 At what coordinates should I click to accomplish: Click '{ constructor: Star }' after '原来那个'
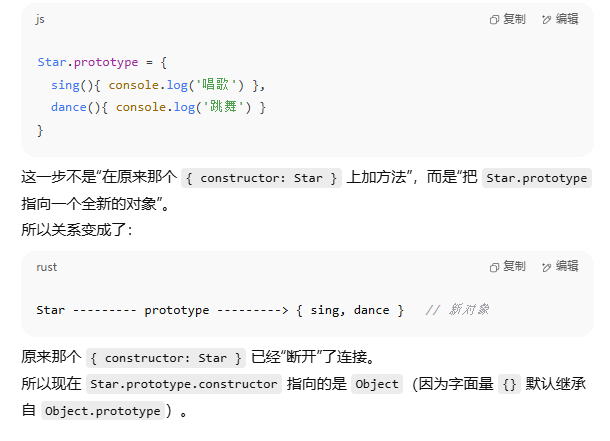tap(166, 358)
